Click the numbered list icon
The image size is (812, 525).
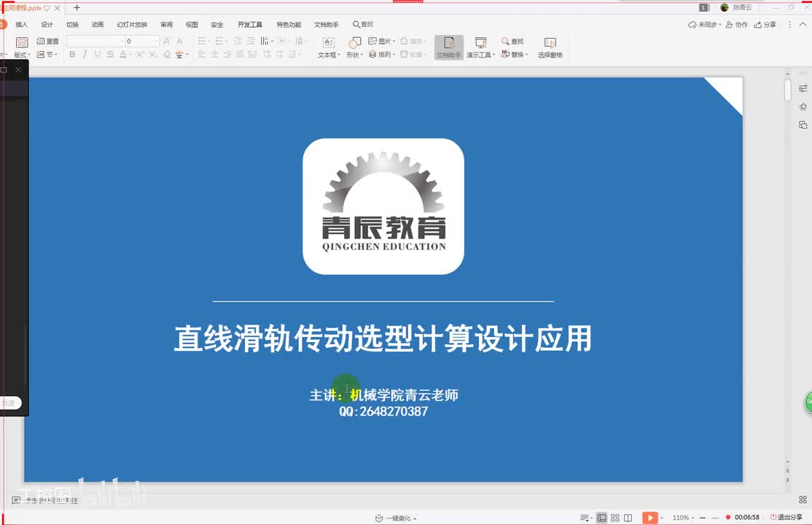[x=219, y=41]
